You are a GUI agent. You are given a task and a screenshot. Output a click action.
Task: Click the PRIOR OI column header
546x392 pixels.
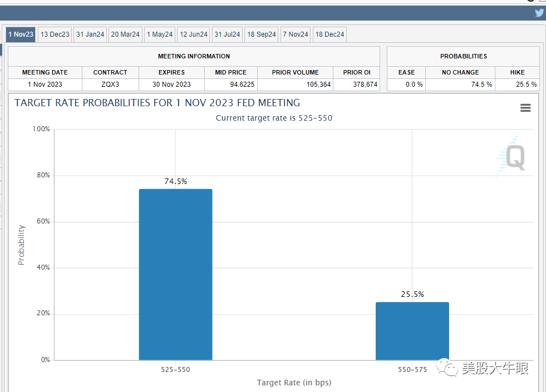tap(357, 72)
